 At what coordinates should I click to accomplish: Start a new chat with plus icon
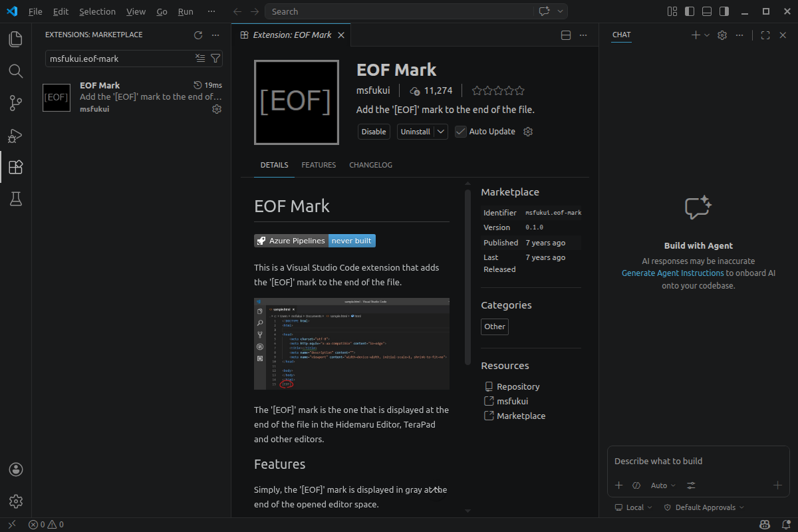tap(696, 35)
